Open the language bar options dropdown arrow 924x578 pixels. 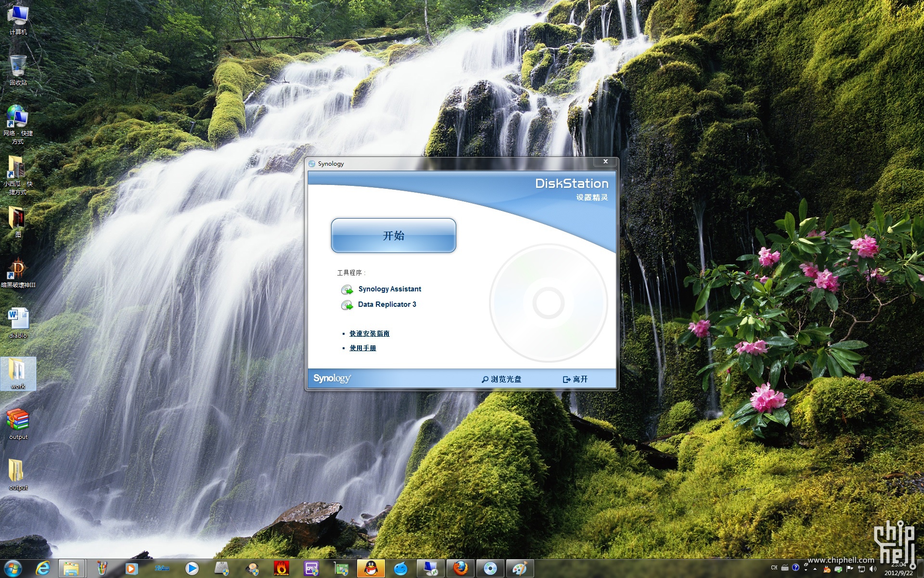click(x=806, y=571)
